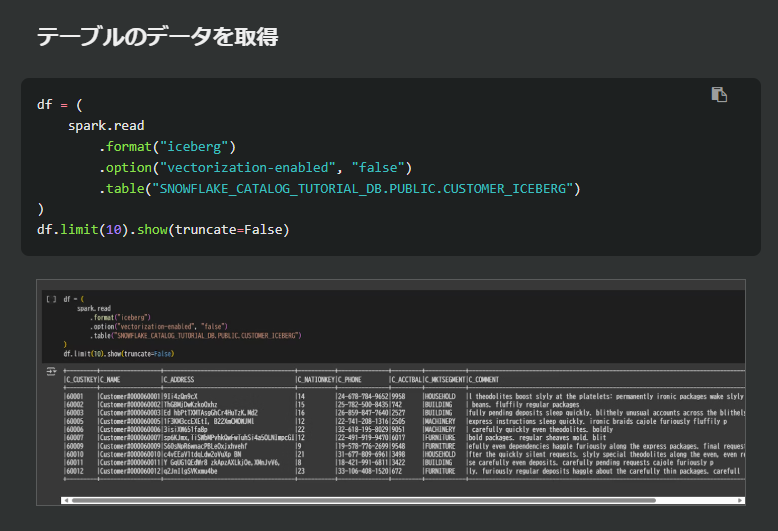Click the "spark.read" line in the code block
This screenshot has width=778, height=531.
(106, 126)
